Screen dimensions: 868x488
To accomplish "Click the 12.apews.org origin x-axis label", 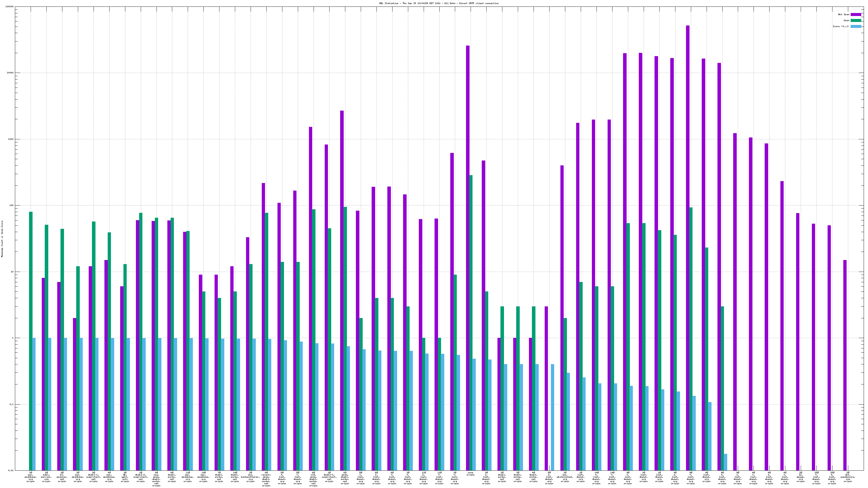I will pos(801,477).
